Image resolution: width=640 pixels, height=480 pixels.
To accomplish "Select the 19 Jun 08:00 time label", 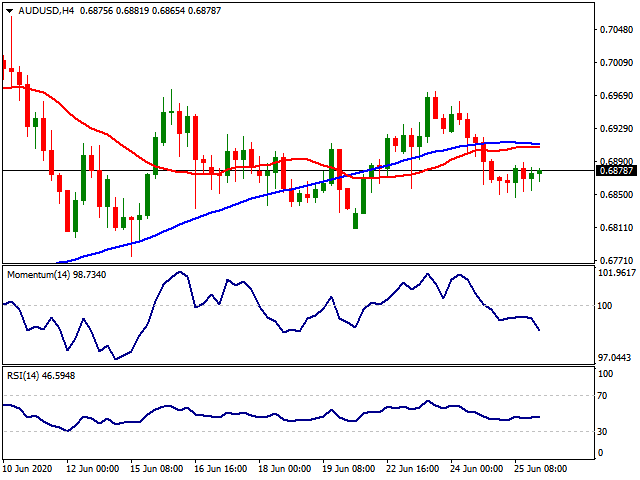I will click(x=349, y=469).
